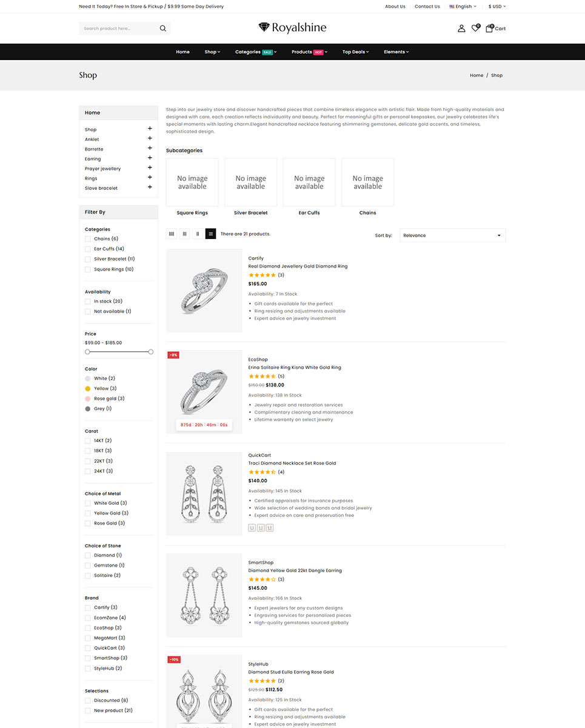This screenshot has height=728, width=585.
Task: Open the Sort by Relevance dropdown
Action: tap(452, 235)
